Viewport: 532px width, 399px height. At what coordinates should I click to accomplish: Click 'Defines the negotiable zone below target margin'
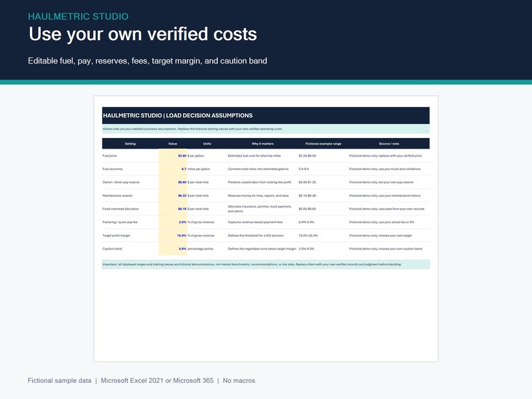click(x=262, y=249)
